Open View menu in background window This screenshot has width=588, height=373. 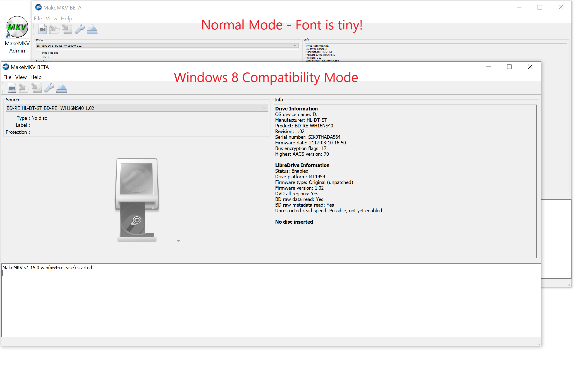click(51, 19)
